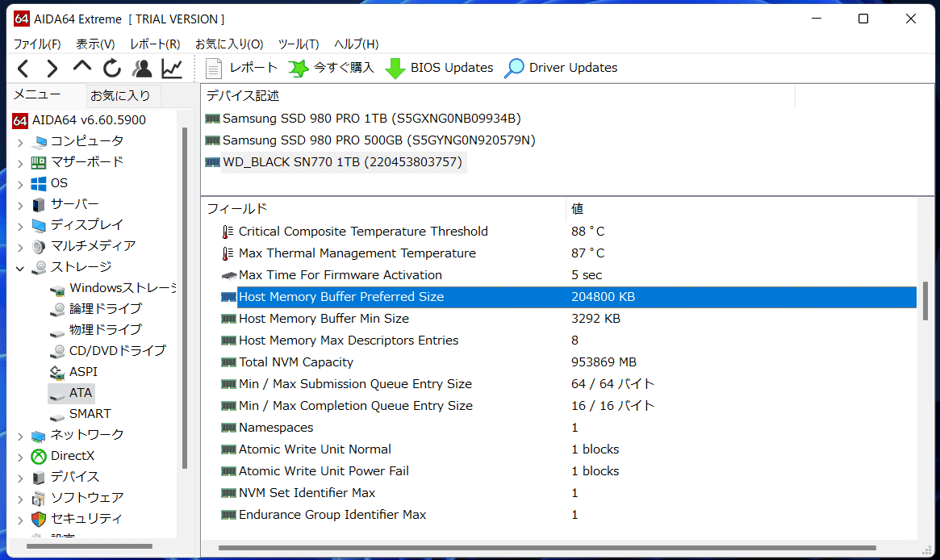Expand the マルチメディア tree node
This screenshot has width=940, height=560.
coord(20,247)
